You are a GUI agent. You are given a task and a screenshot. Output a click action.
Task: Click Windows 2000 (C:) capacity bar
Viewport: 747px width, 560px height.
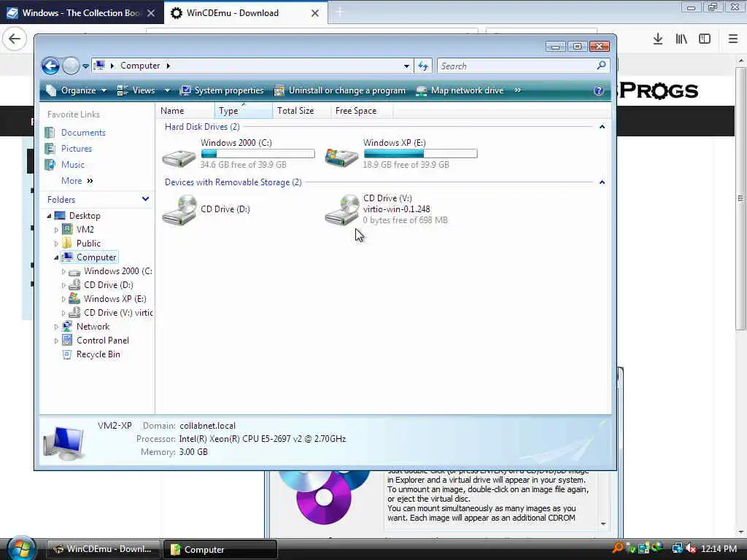pos(258,153)
